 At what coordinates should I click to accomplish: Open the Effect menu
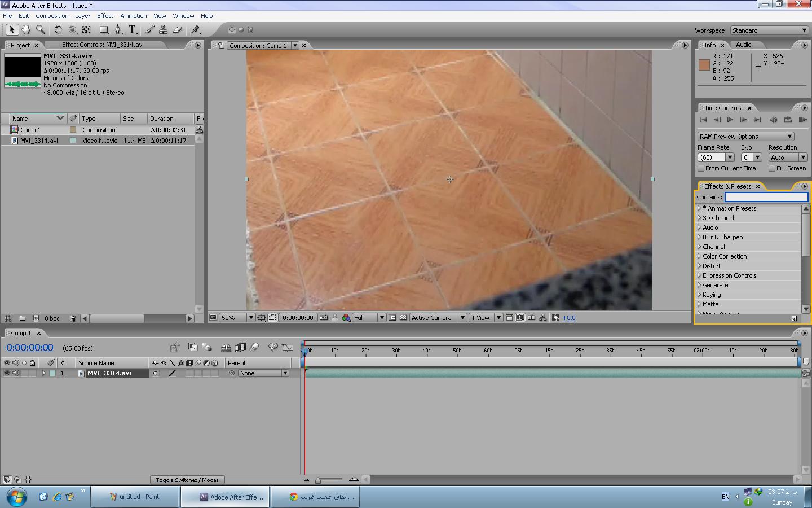(x=105, y=16)
